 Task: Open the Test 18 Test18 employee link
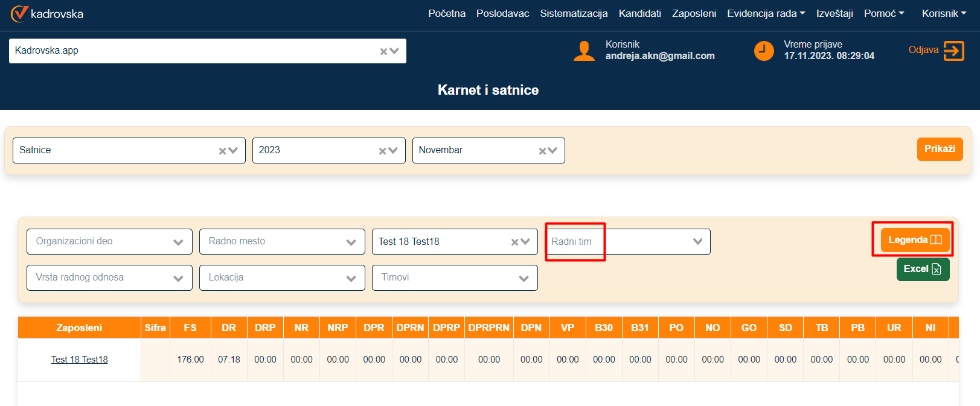click(79, 360)
